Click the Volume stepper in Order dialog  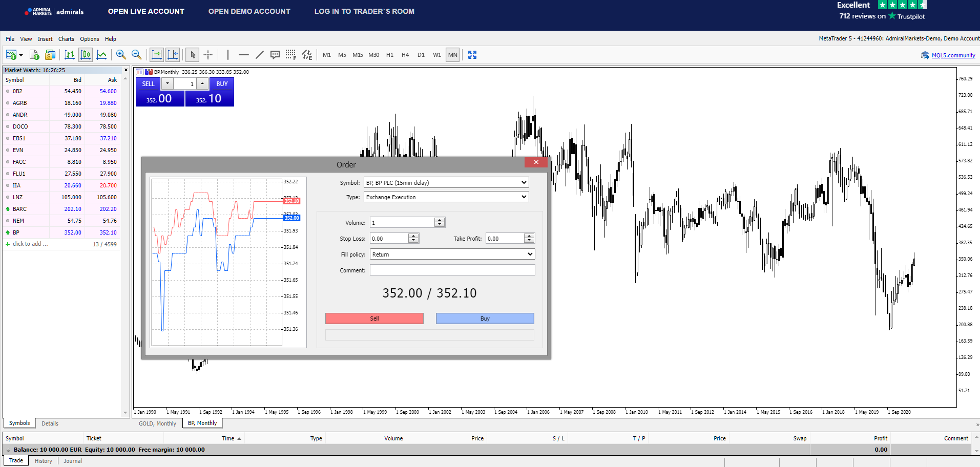tap(440, 222)
